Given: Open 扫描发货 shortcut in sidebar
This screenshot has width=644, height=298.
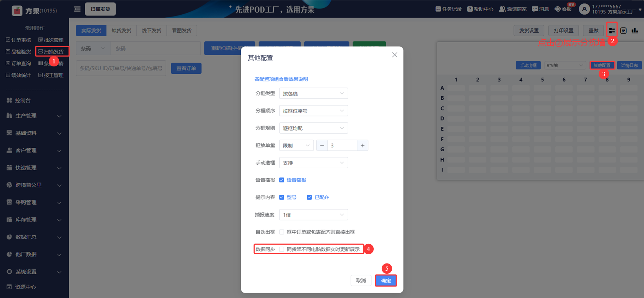Looking at the screenshot, I should point(51,51).
